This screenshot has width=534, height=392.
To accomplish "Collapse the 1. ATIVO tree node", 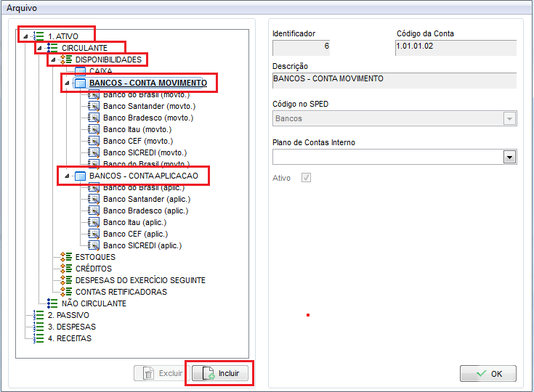I will point(25,36).
